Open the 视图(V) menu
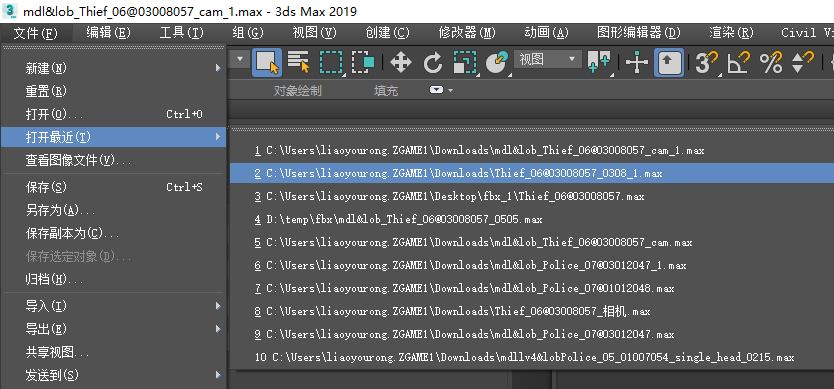The image size is (834, 389). [314, 33]
